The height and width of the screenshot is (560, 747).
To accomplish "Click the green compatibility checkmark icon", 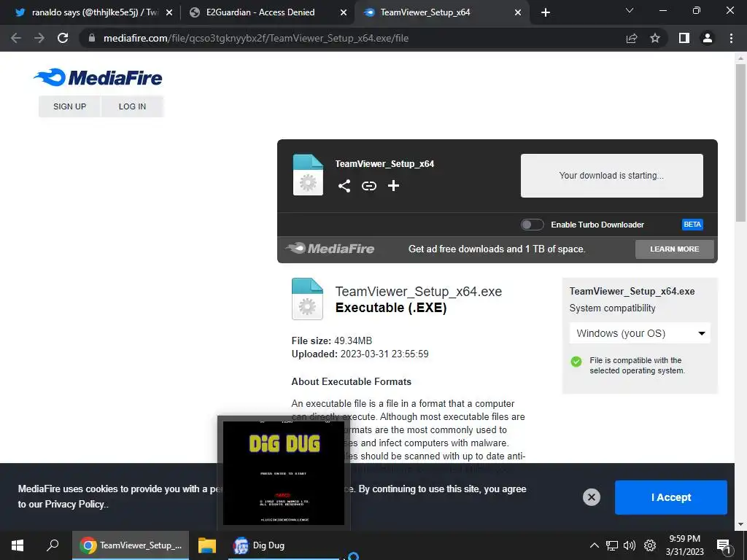I will [576, 362].
